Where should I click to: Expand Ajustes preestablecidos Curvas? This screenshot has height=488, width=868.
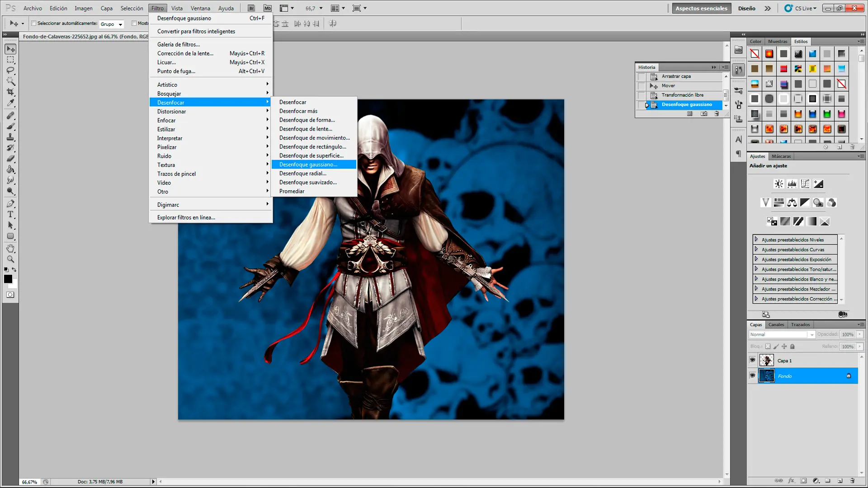pos(756,249)
